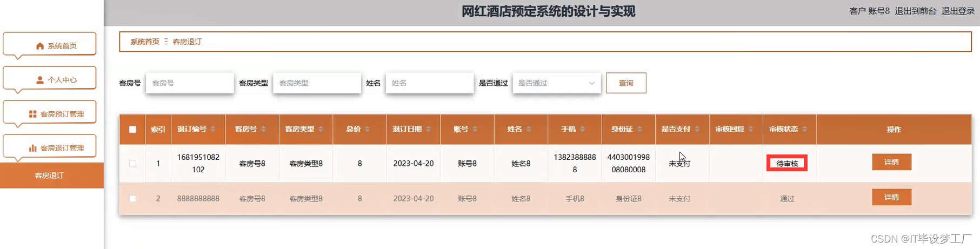This screenshot has height=249, width=980.
Task: Click cell 8888888888 in row 2
Action: 198,198
